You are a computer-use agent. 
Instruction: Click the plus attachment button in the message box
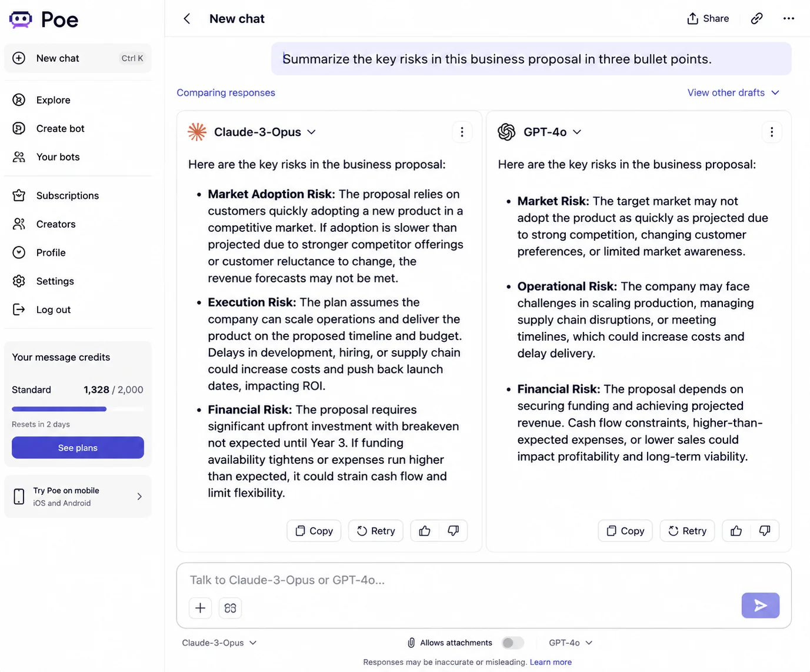click(200, 608)
